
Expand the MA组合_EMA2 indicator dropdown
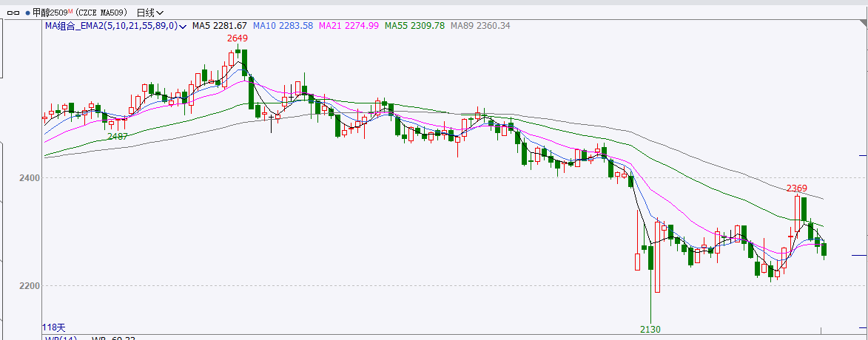[115, 25]
